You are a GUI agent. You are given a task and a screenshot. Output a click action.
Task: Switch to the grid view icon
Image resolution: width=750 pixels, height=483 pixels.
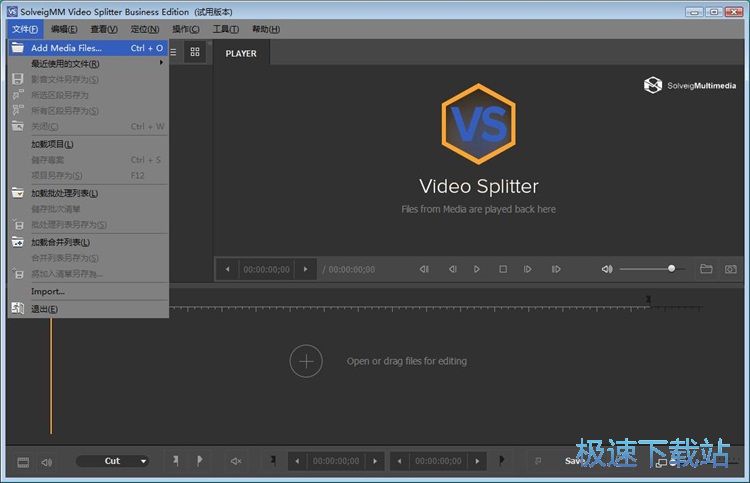tap(194, 52)
